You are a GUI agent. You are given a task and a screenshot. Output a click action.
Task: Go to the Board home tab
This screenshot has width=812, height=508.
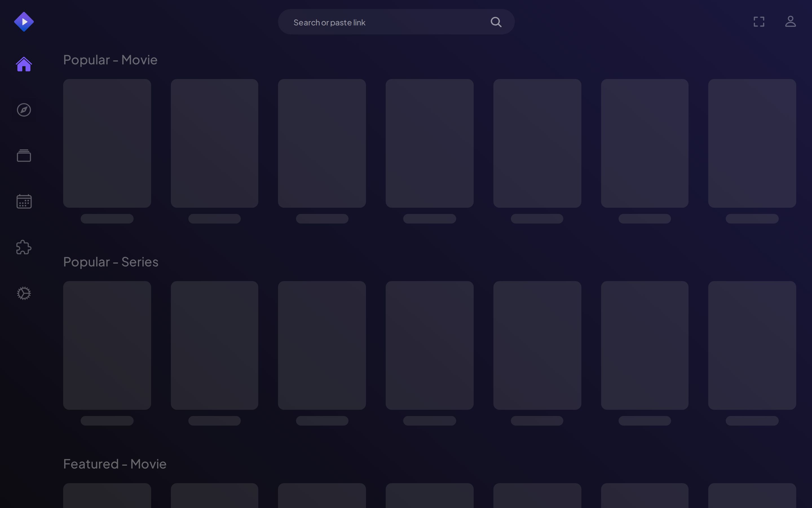(24, 64)
